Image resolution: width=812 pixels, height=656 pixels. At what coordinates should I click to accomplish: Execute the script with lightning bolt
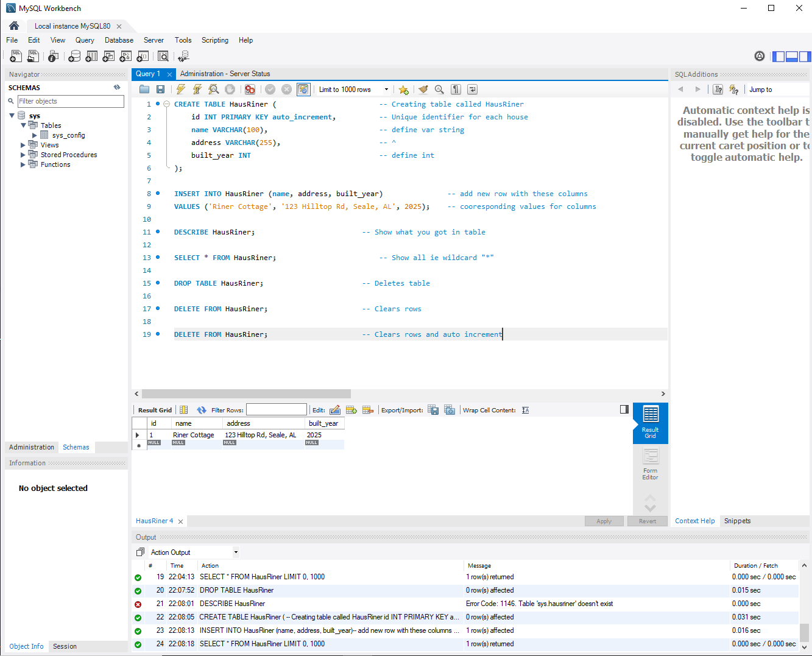click(x=181, y=90)
